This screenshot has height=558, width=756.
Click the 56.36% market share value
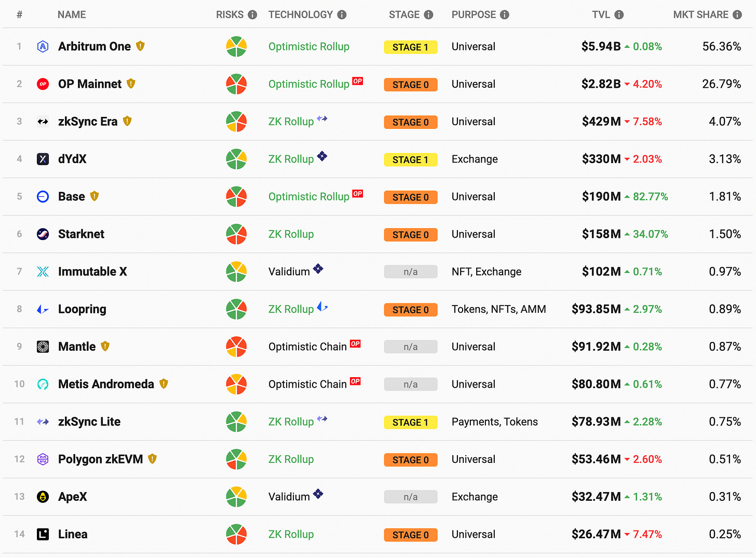point(722,47)
